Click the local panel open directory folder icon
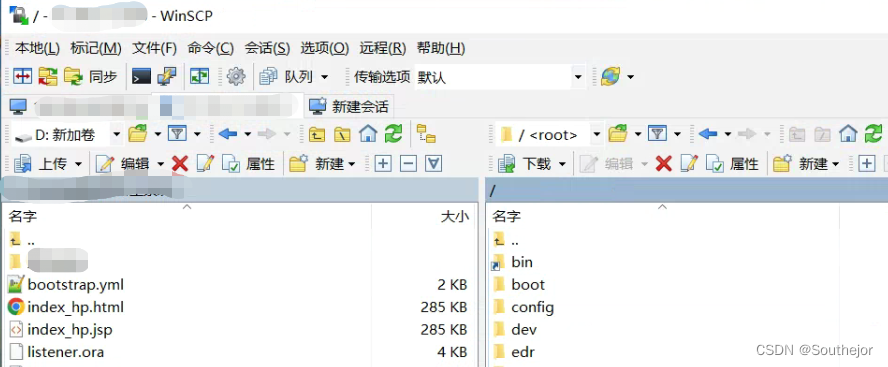The width and height of the screenshot is (888, 367). (138, 134)
